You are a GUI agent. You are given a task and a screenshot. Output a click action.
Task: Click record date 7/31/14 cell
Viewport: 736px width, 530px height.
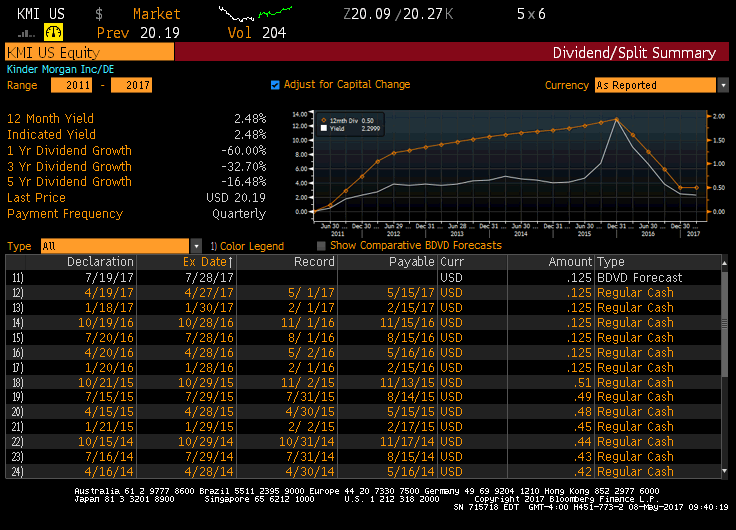310,457
